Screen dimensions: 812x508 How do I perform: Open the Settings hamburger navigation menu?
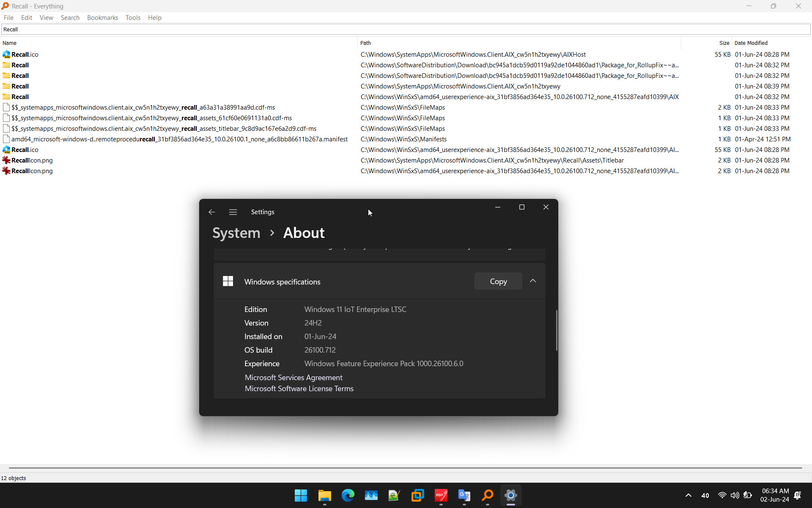pyautogui.click(x=233, y=212)
